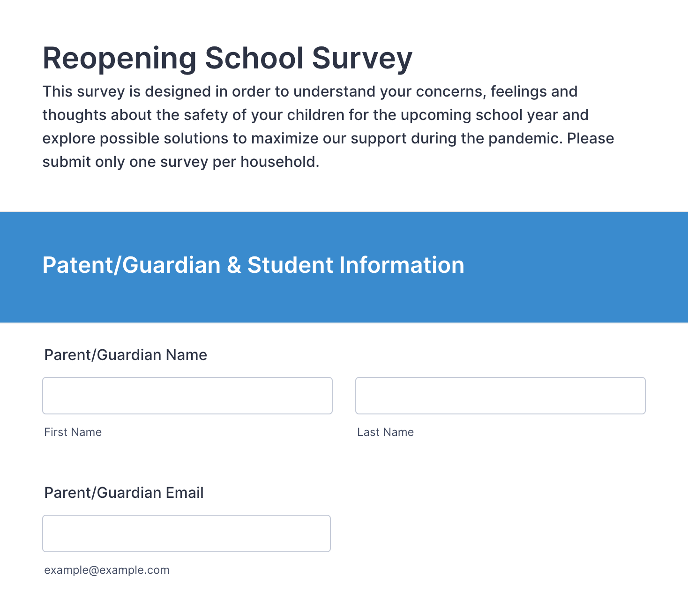Select the word "Reopening" in the title
The image size is (688, 616).
coord(120,59)
